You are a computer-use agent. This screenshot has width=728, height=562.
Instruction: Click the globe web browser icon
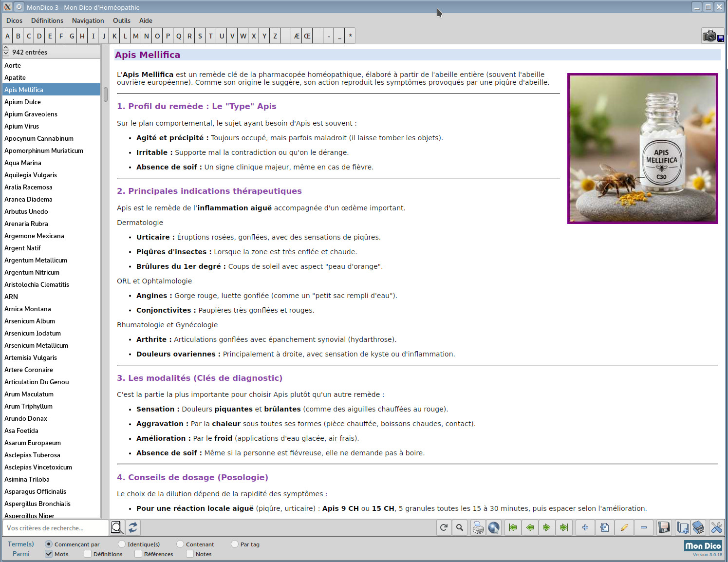coord(494,527)
